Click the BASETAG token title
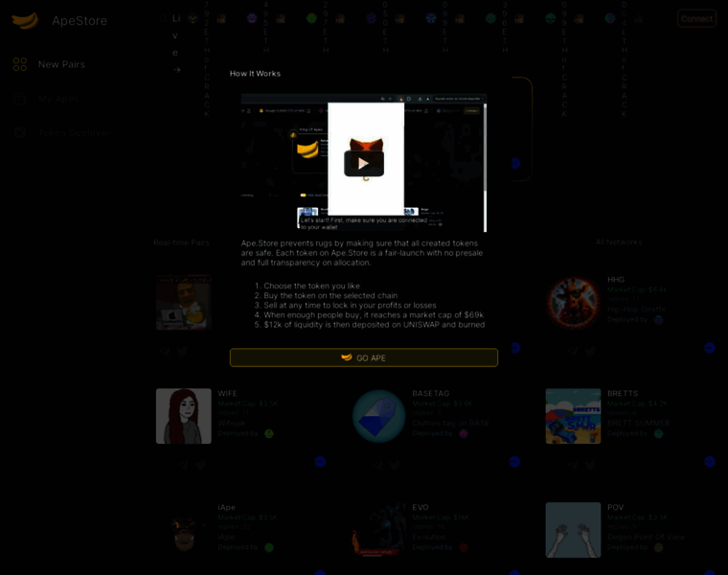728x575 pixels. 431,394
